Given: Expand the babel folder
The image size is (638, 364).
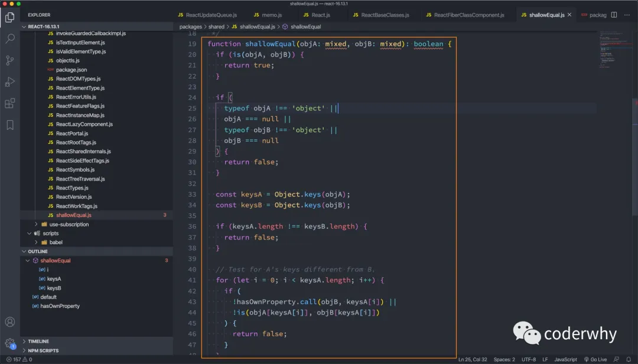Looking at the screenshot, I should coord(96,242).
